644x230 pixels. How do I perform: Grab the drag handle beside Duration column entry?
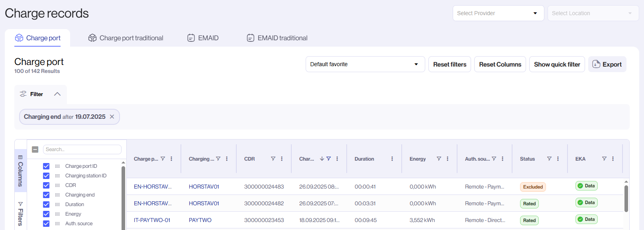(57, 204)
